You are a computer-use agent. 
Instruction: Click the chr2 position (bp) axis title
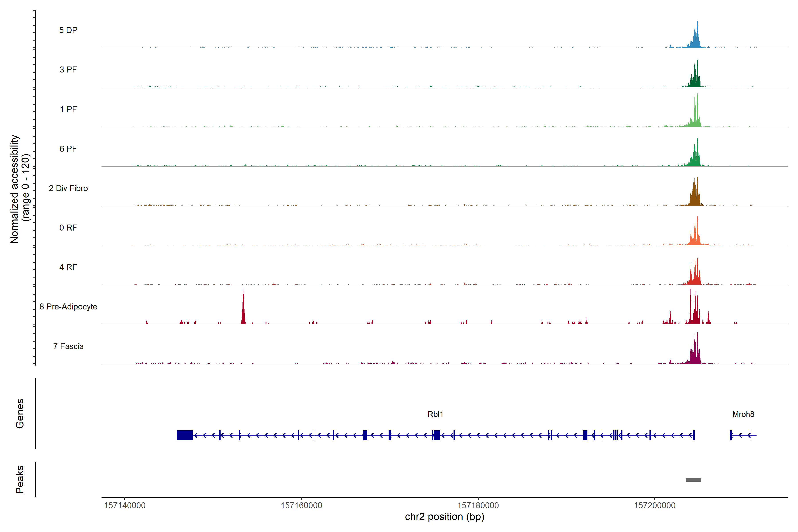coord(444,517)
